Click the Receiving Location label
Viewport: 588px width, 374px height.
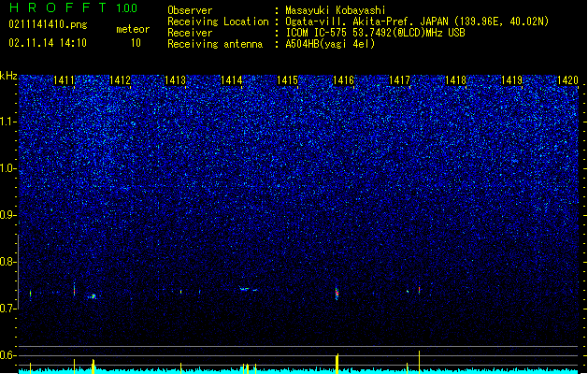tap(218, 22)
